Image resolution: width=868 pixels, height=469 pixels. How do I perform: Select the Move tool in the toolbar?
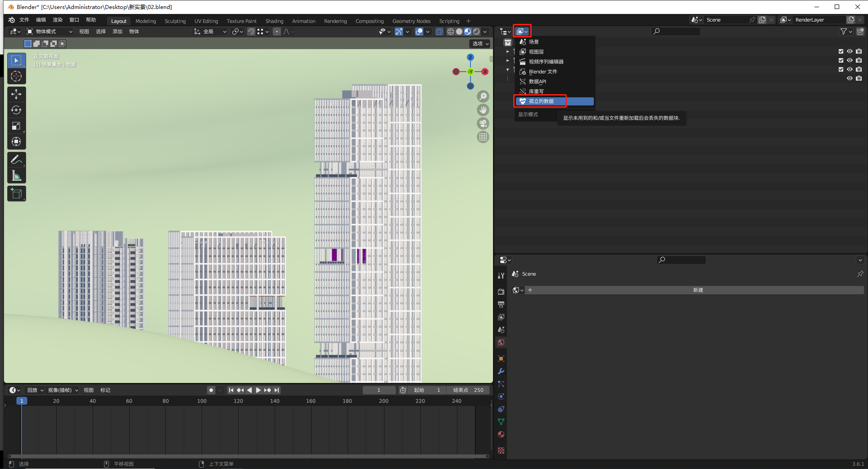pyautogui.click(x=16, y=94)
